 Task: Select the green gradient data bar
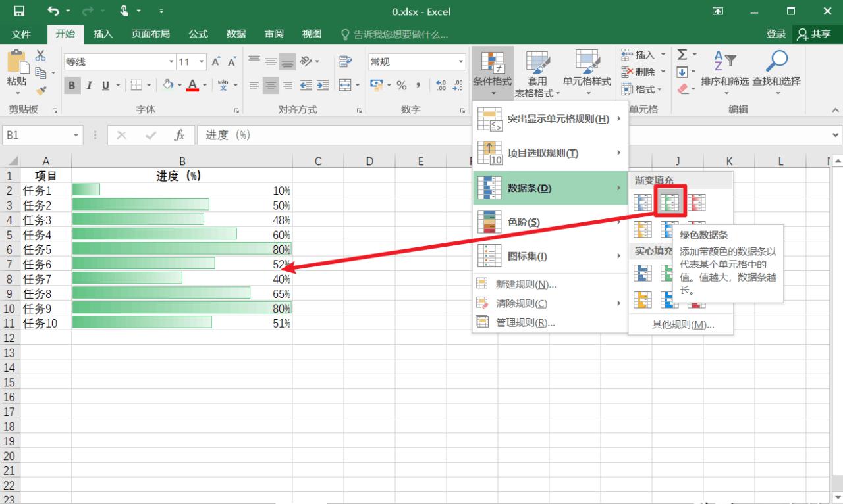(670, 203)
